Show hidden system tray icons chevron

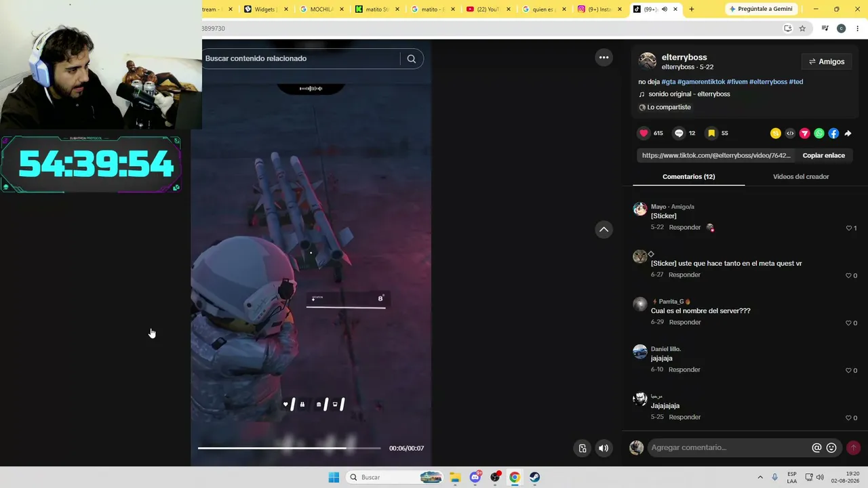click(760, 477)
